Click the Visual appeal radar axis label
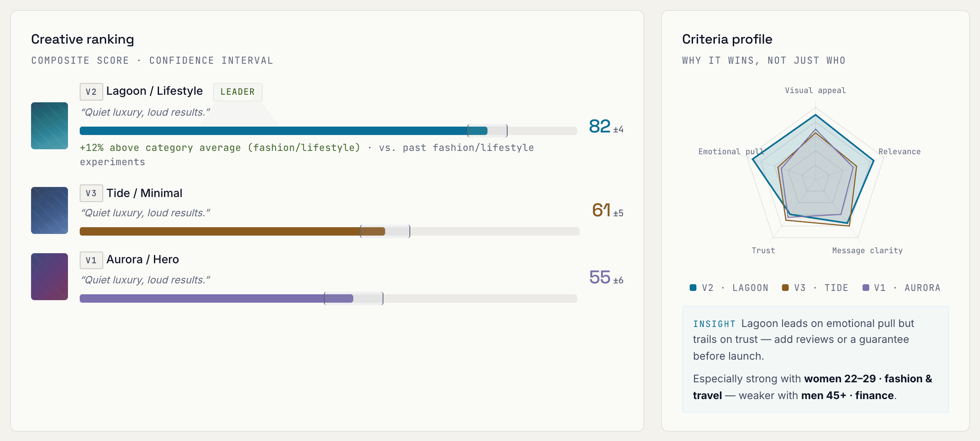The width and height of the screenshot is (980, 441). tap(816, 91)
